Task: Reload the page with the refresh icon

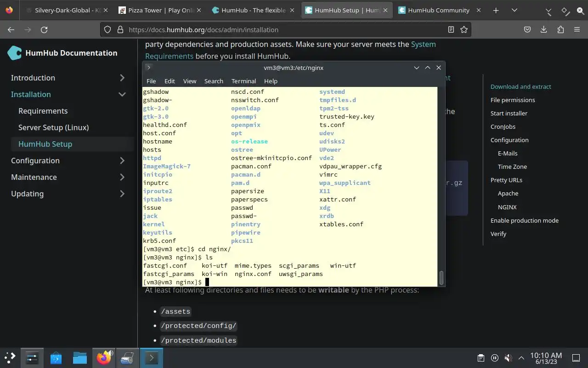Action: [44, 29]
